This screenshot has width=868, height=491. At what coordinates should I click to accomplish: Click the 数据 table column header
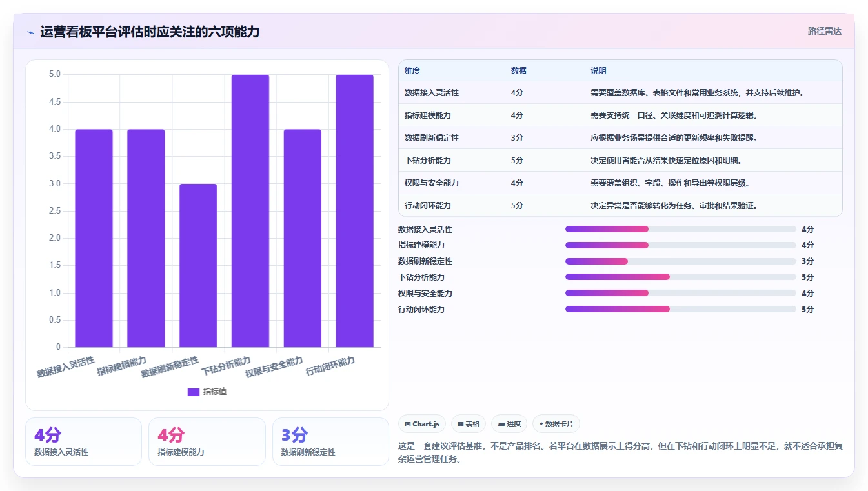pyautogui.click(x=519, y=71)
